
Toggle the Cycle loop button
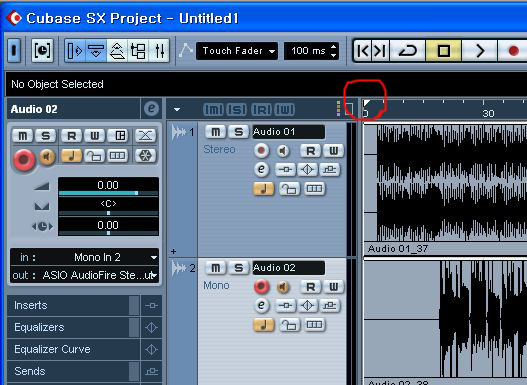click(408, 51)
